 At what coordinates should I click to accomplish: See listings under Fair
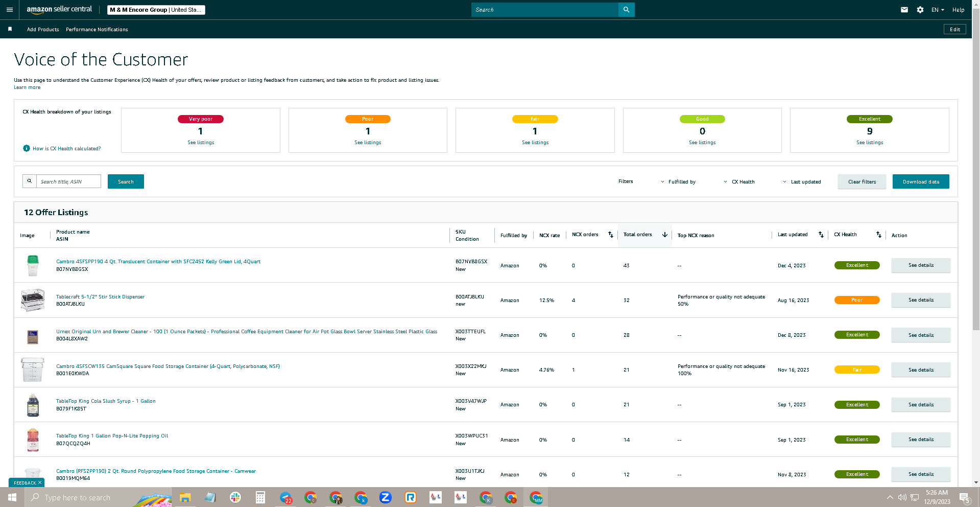click(535, 143)
